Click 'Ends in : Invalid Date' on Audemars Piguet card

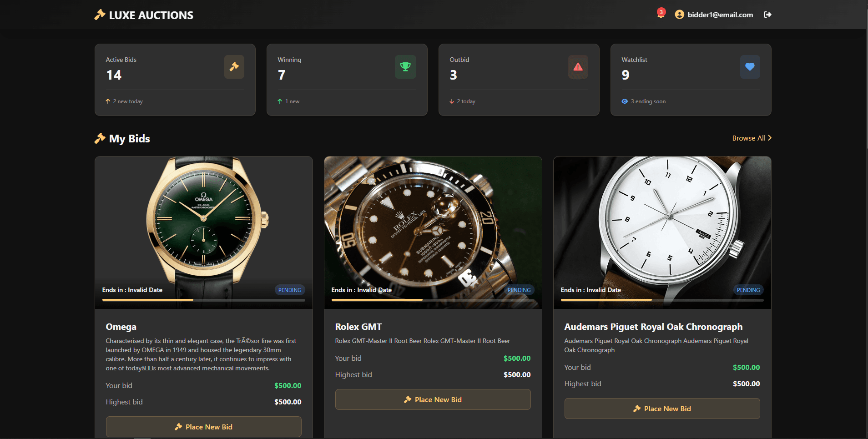click(x=591, y=290)
